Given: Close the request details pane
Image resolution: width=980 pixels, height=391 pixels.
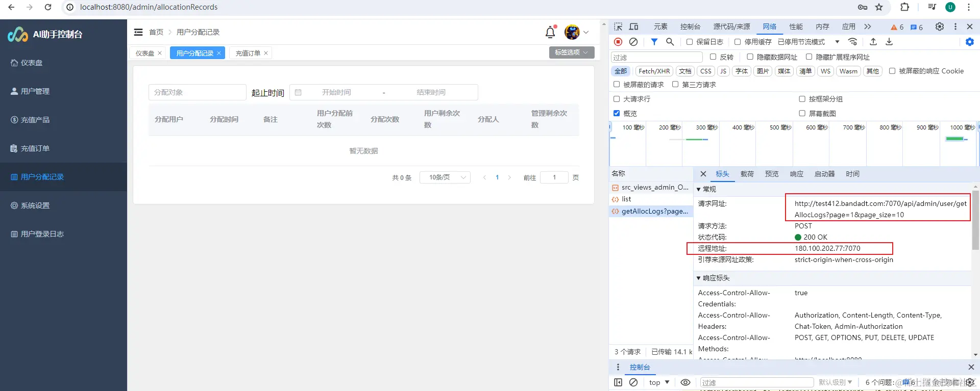Looking at the screenshot, I should 703,174.
